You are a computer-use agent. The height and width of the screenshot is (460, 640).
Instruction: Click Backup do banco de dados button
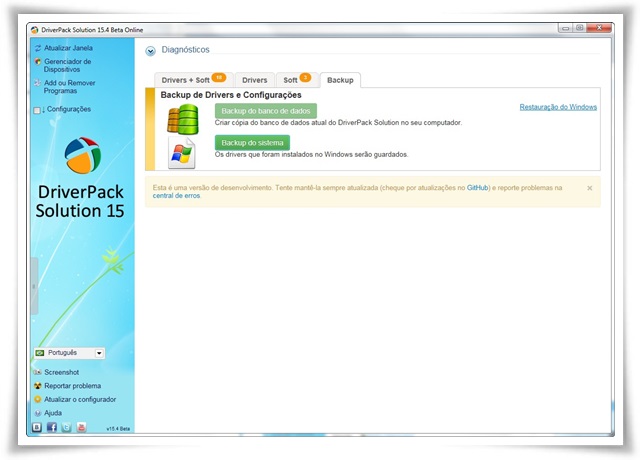266,111
